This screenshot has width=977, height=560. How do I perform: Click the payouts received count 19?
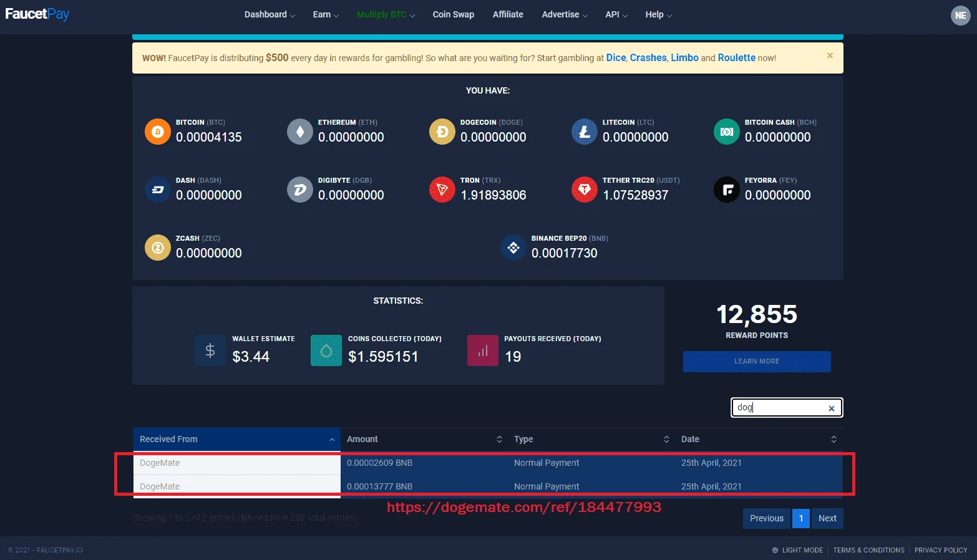[513, 357]
